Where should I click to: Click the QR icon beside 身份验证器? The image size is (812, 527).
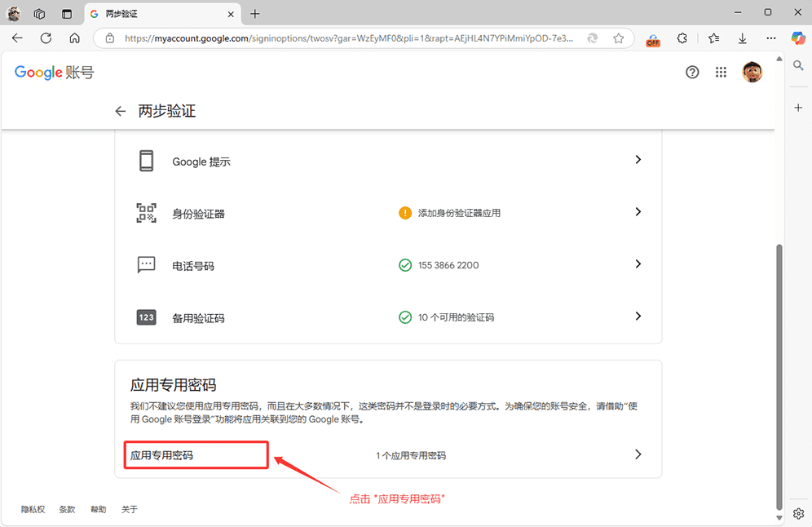[x=146, y=213]
